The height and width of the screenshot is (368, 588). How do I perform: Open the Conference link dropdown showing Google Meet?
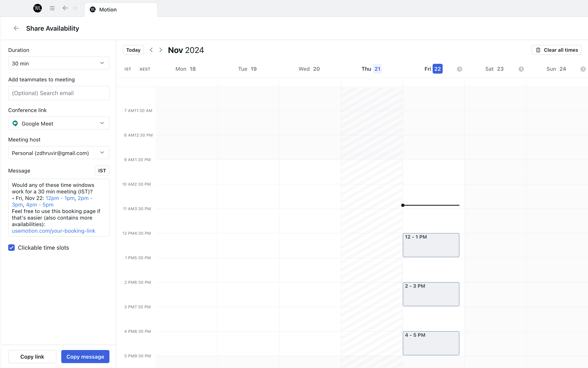click(x=59, y=123)
